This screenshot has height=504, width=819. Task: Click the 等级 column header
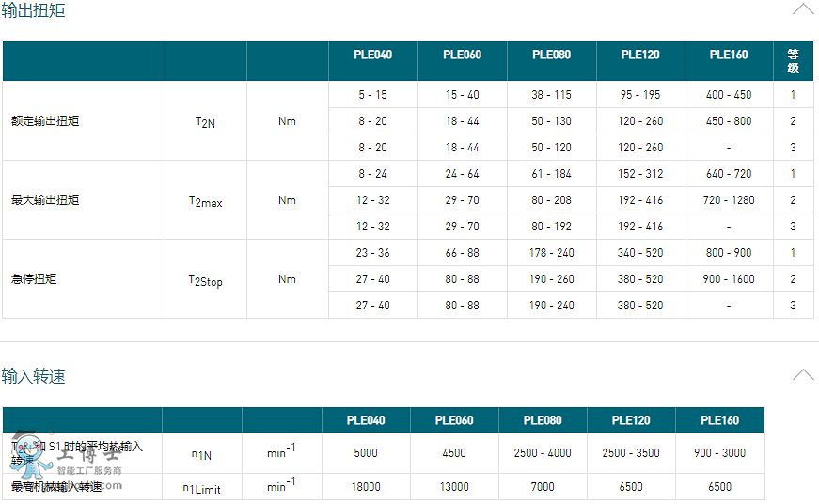tap(793, 61)
